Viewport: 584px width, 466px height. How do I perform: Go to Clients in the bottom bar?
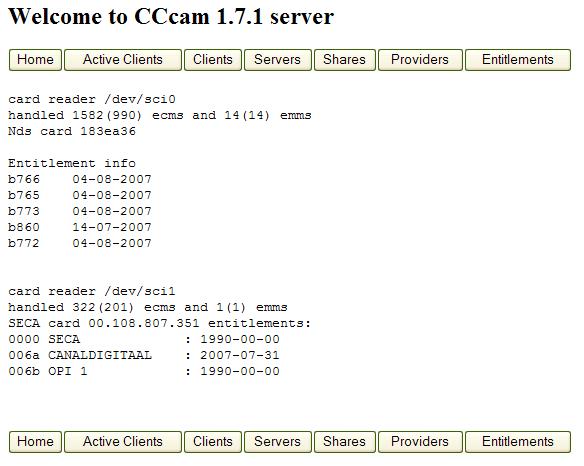[213, 442]
